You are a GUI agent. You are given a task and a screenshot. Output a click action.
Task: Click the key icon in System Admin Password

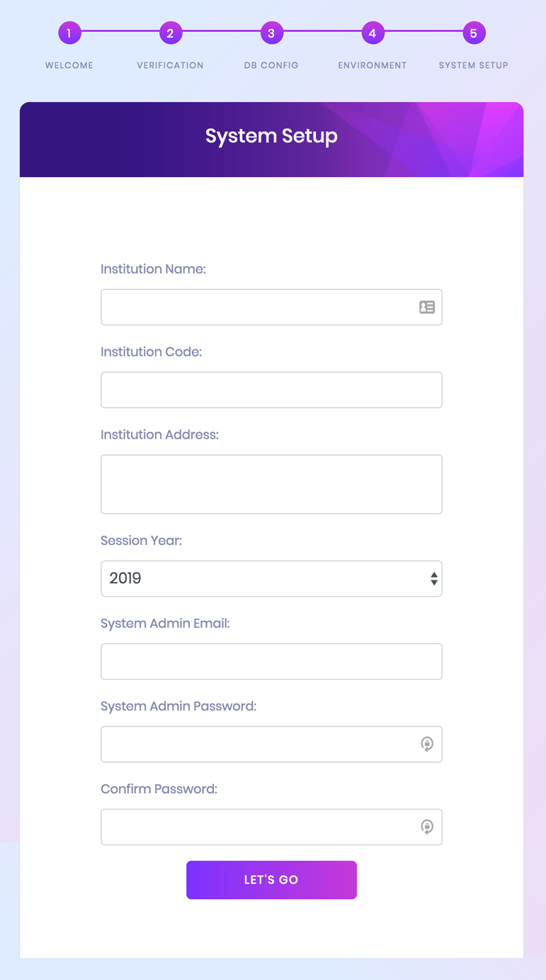[426, 744]
